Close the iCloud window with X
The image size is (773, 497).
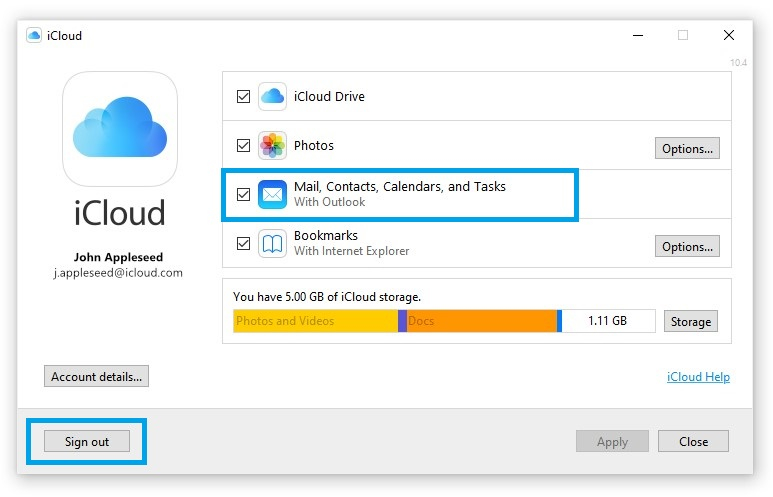[729, 36]
